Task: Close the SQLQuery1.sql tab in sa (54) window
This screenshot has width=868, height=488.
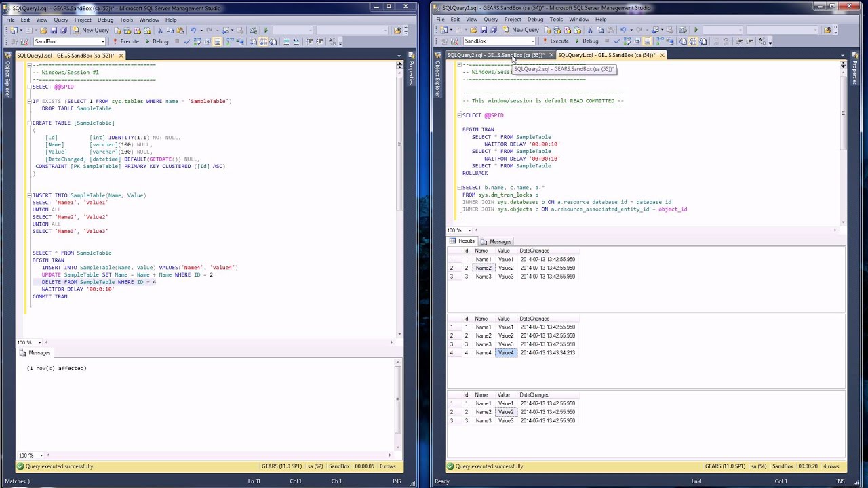Action: click(662, 55)
